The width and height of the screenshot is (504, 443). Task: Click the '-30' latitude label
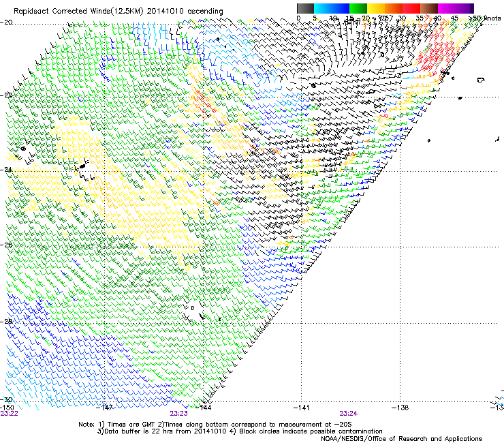coord(7,399)
